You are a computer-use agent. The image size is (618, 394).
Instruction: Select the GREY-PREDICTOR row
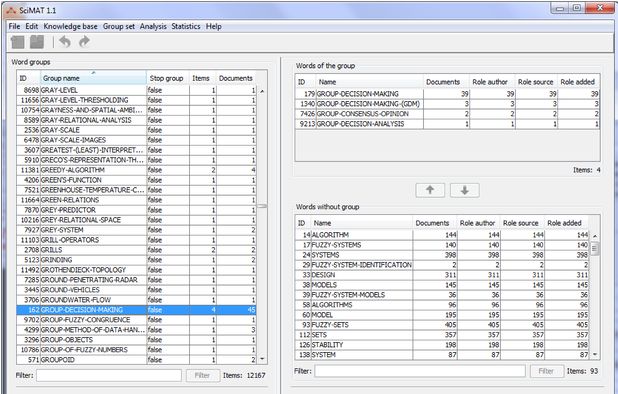(136, 210)
